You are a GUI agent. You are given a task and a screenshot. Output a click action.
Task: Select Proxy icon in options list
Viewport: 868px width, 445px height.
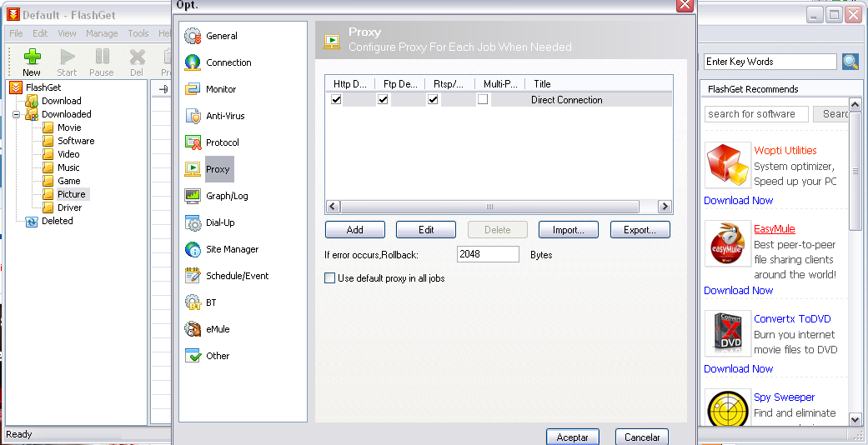coord(193,169)
